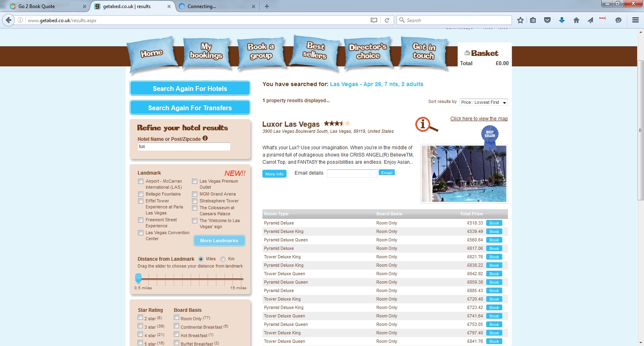Show the bookmarks list
The height and width of the screenshot is (346, 644).
[533, 20]
